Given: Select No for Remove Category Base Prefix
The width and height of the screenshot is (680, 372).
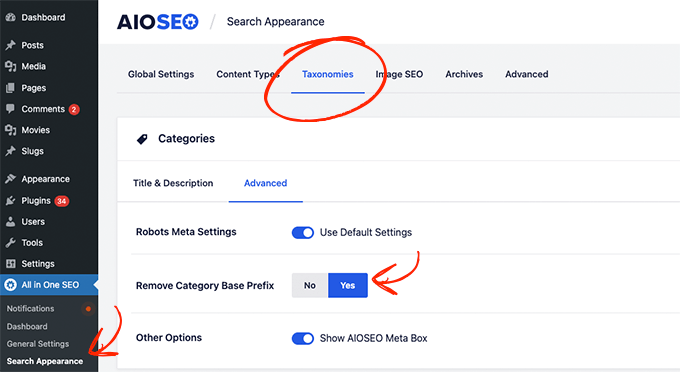Looking at the screenshot, I should pos(310,285).
